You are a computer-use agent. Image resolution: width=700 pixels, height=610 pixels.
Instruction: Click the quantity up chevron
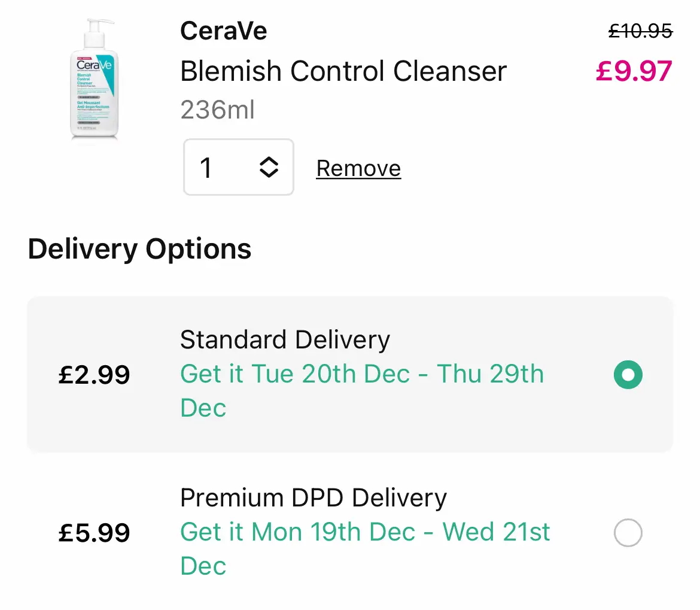269,160
